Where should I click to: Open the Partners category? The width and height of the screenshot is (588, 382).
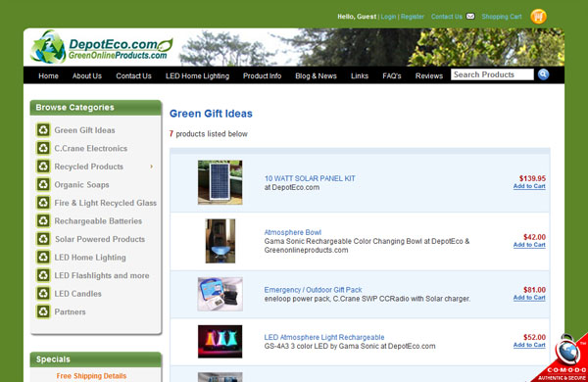coord(70,311)
